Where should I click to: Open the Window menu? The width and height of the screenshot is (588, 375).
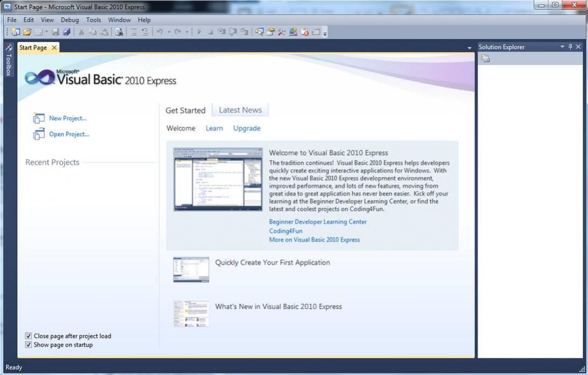(119, 20)
